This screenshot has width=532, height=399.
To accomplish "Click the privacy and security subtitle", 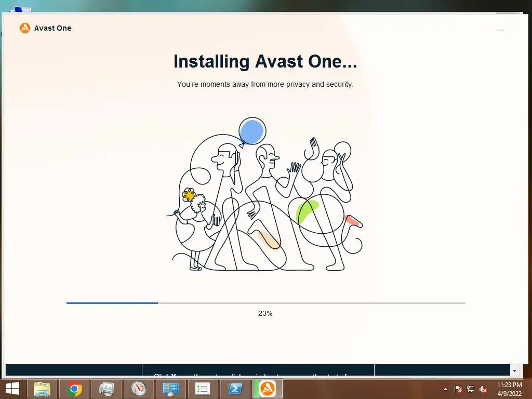I will click(265, 84).
